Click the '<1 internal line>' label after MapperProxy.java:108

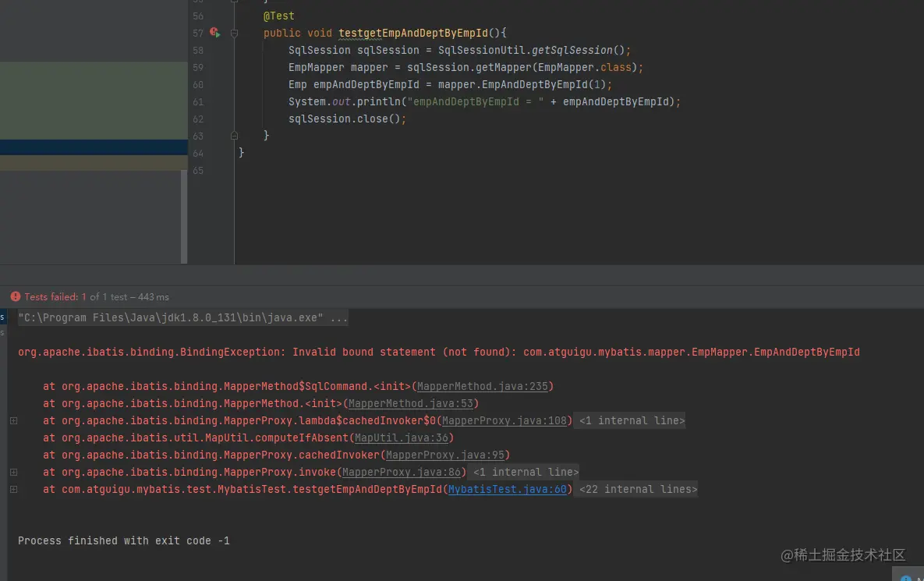coord(632,420)
